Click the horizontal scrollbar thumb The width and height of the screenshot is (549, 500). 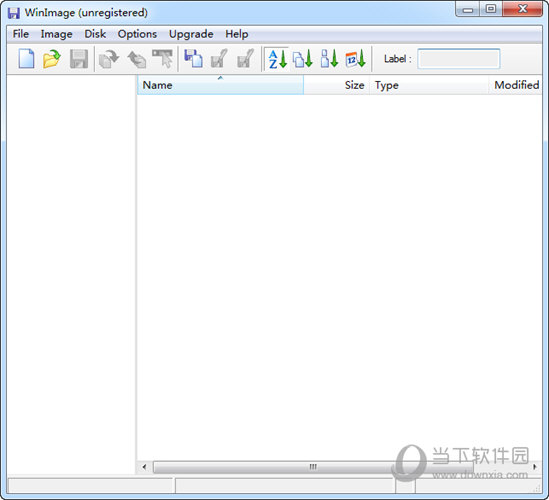pyautogui.click(x=313, y=467)
